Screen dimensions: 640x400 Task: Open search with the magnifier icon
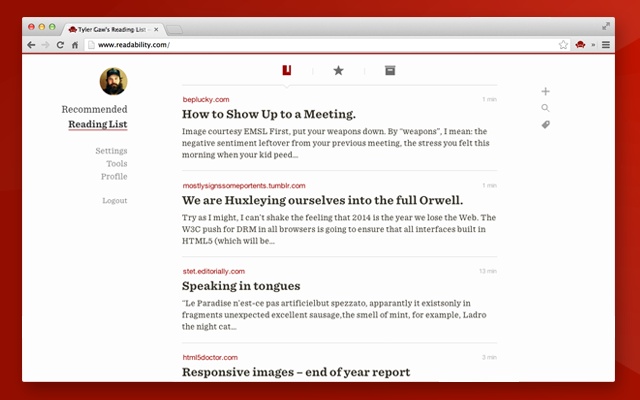(545, 108)
